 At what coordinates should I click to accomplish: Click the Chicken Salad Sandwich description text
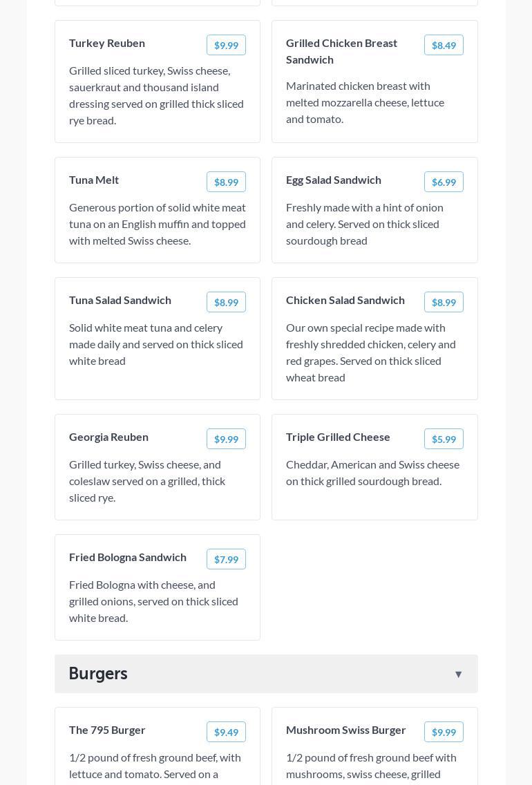(x=371, y=352)
